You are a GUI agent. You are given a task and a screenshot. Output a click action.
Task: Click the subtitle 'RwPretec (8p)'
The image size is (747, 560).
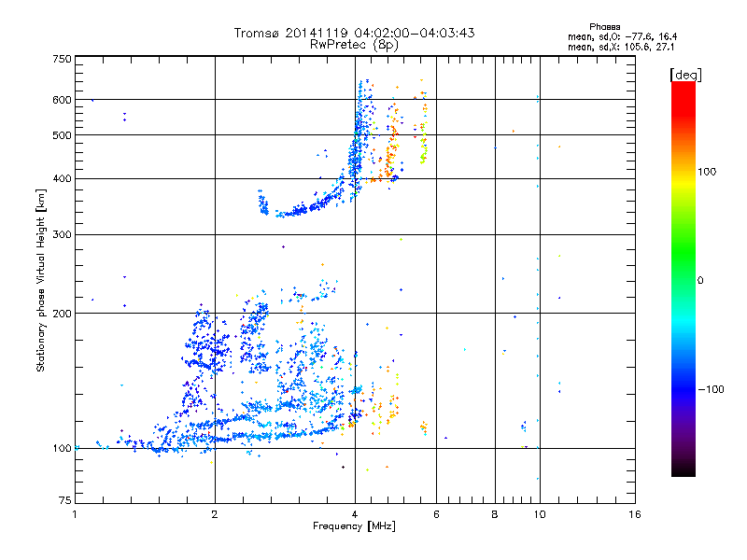point(355,45)
